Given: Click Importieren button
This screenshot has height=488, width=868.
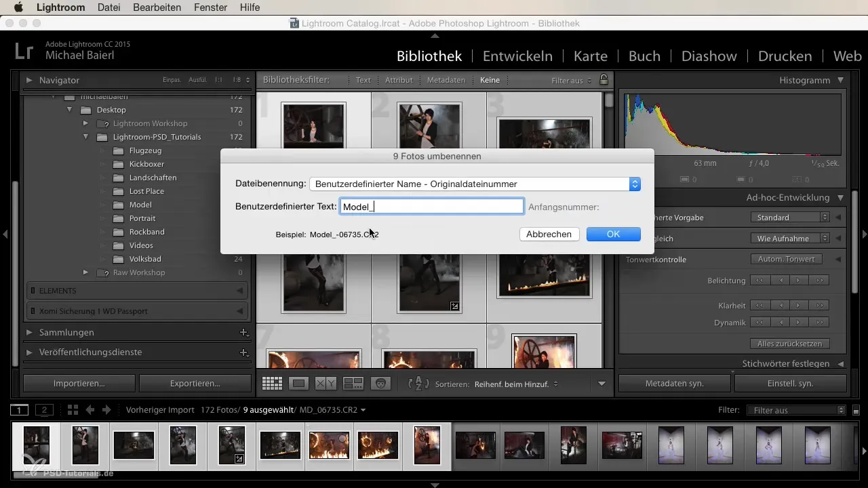Looking at the screenshot, I should pos(79,383).
